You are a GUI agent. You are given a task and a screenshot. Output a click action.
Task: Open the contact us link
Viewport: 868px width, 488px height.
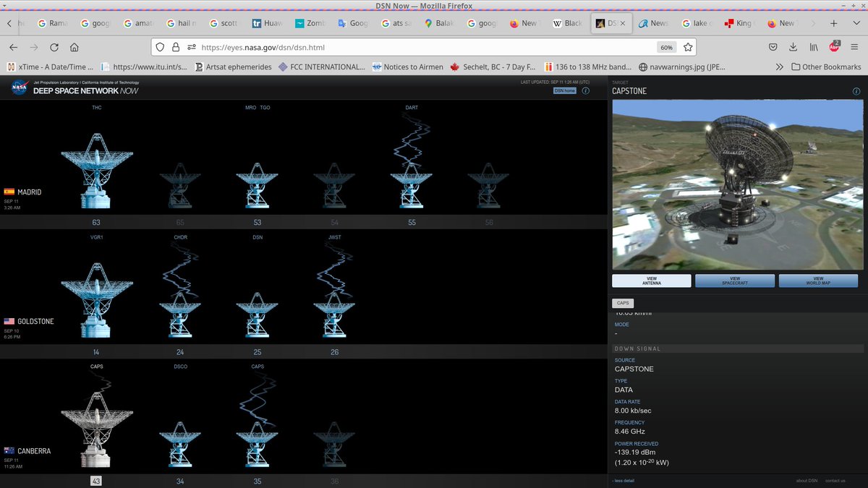coord(835,481)
